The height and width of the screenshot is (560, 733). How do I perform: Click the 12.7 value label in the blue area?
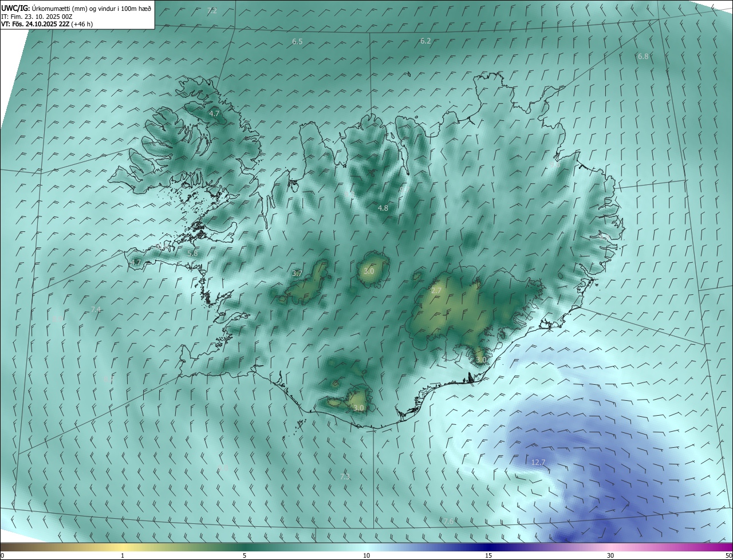click(x=538, y=462)
